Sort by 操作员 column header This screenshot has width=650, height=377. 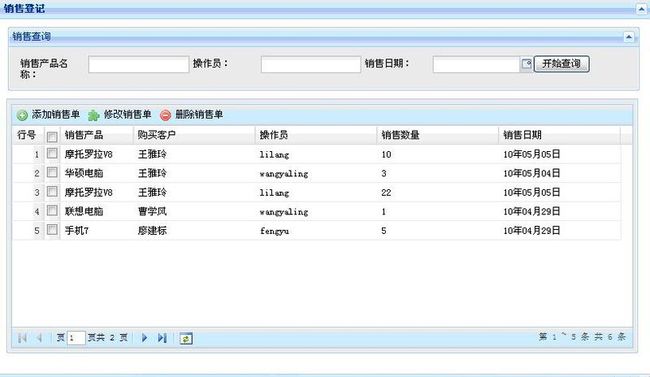click(x=316, y=135)
